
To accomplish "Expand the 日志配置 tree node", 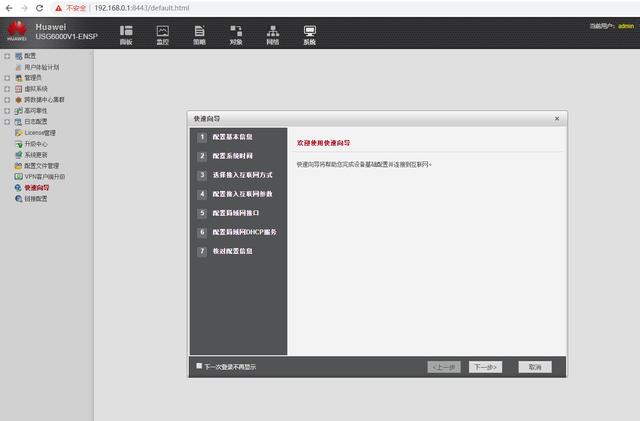I will (7, 122).
